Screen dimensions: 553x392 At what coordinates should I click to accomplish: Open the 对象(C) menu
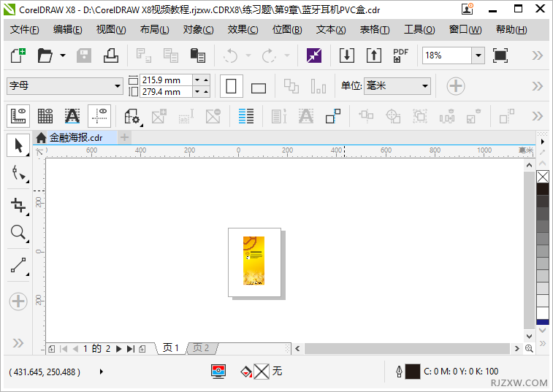pyautogui.click(x=198, y=30)
